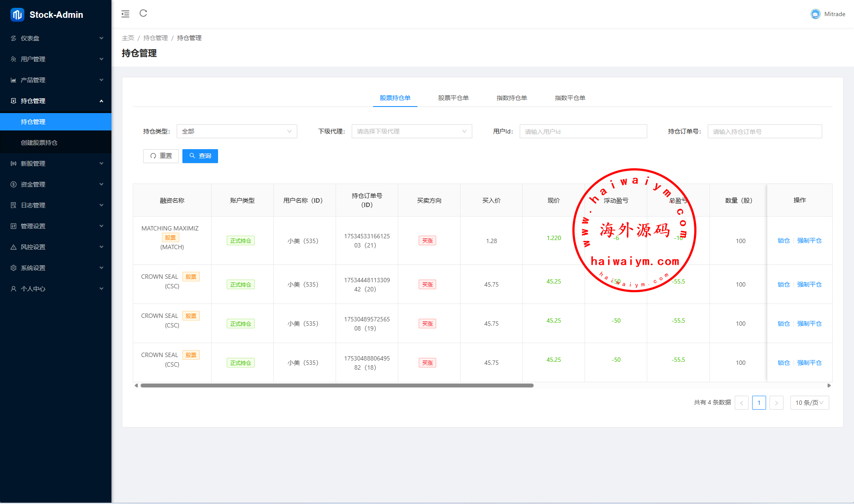Click the 重置 reset button

161,156
